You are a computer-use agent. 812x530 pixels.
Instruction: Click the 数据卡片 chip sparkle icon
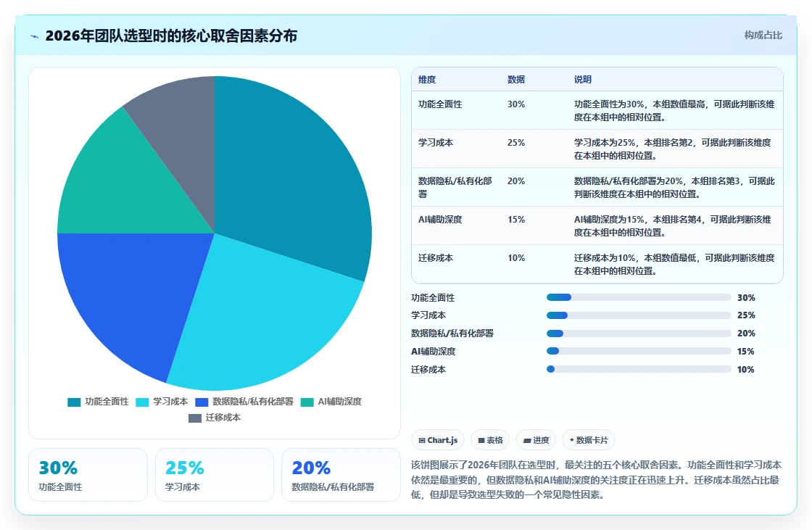click(572, 440)
